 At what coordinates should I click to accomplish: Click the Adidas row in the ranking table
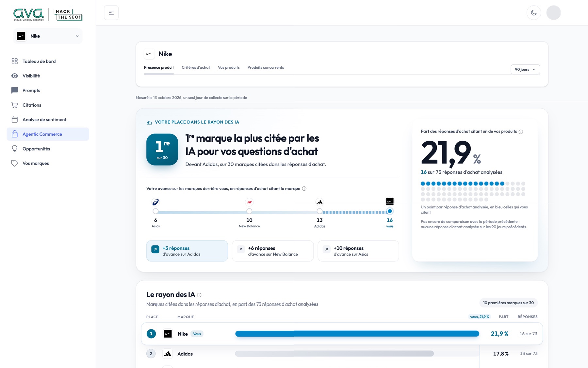click(x=342, y=354)
